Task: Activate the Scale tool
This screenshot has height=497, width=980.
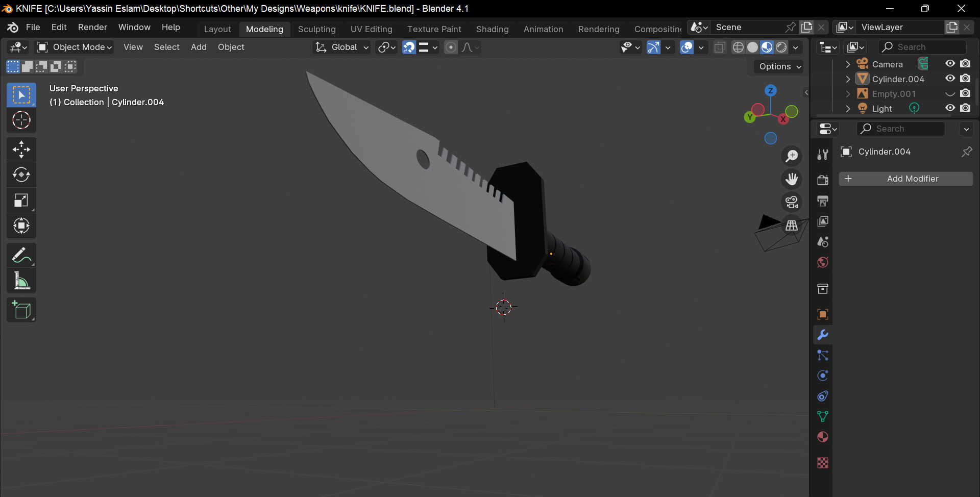Action: coord(21,201)
